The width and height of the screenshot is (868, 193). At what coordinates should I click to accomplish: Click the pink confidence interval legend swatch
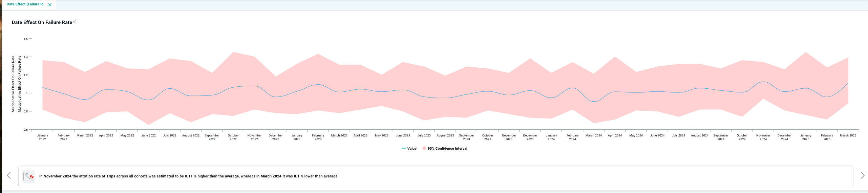tap(424, 149)
